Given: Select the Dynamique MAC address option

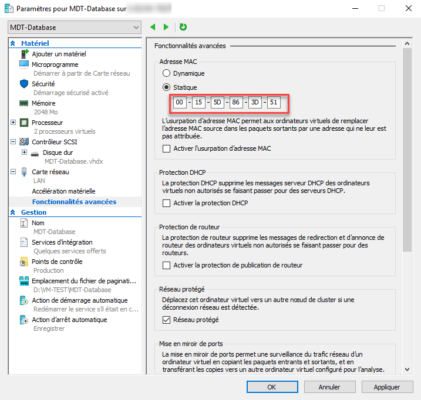Looking at the screenshot, I should [166, 73].
